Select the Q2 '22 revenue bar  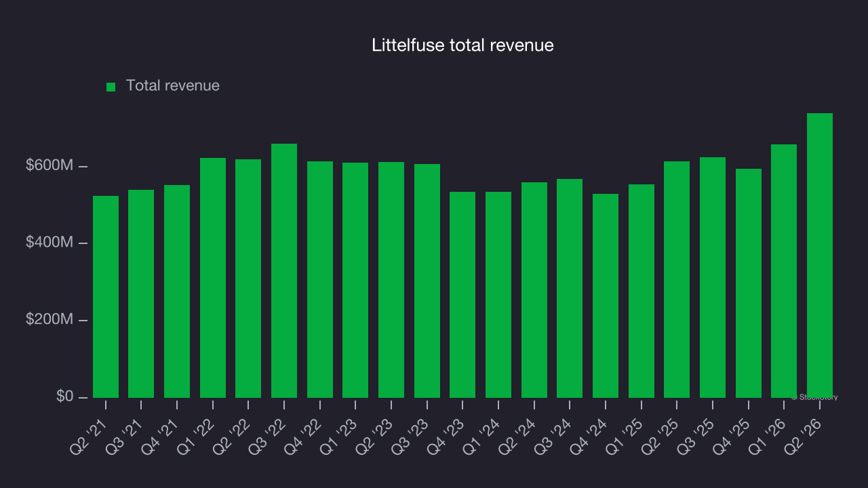(248, 279)
